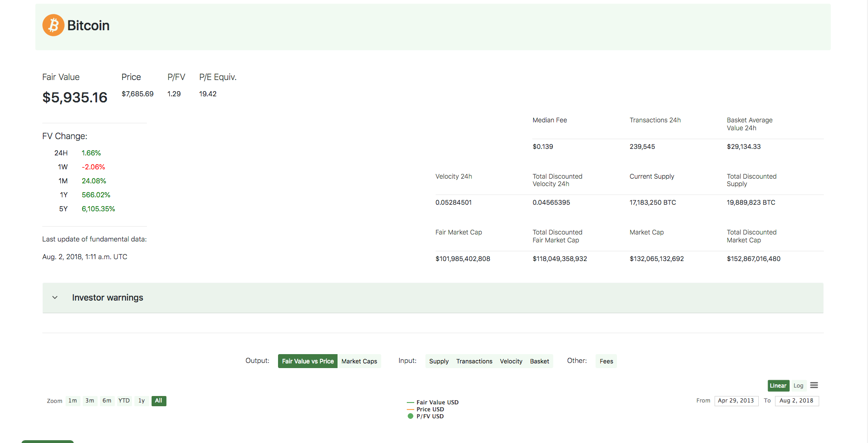Show the Fees chart
This screenshot has height=443, width=868.
pos(606,361)
